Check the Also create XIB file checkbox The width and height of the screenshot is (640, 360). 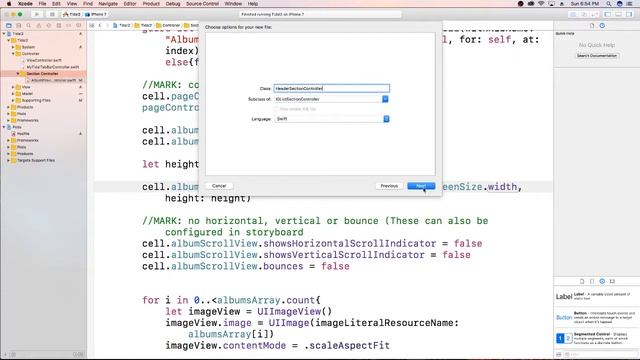[x=276, y=109]
